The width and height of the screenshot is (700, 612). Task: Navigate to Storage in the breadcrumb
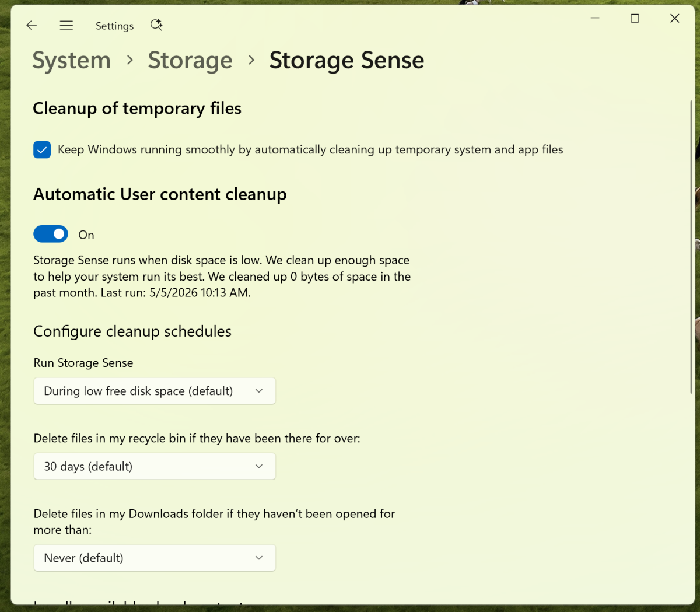[190, 60]
